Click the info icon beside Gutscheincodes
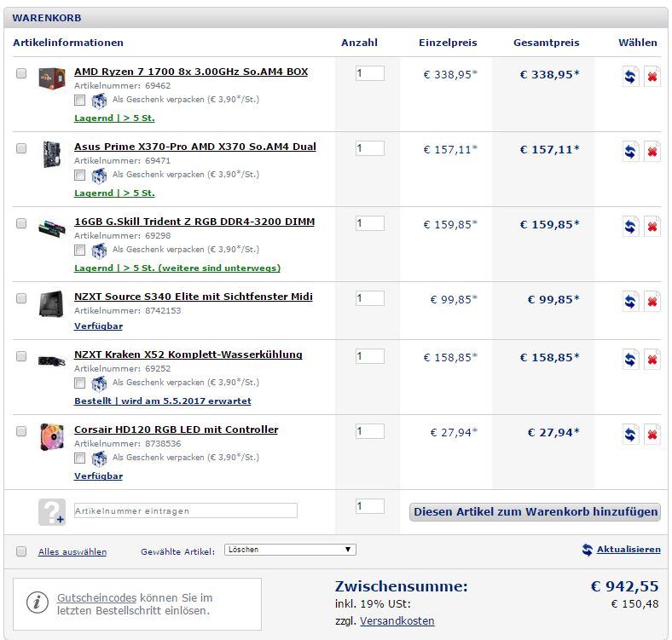672x640 pixels. click(x=38, y=603)
